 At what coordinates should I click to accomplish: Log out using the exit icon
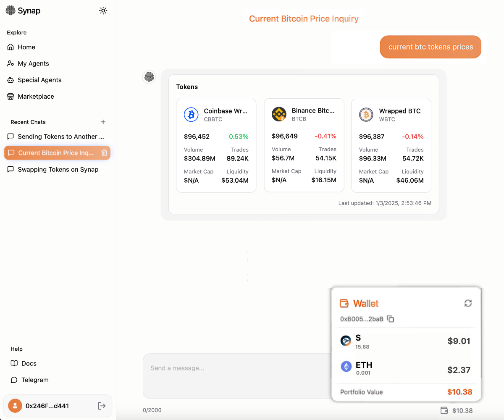pos(102,406)
